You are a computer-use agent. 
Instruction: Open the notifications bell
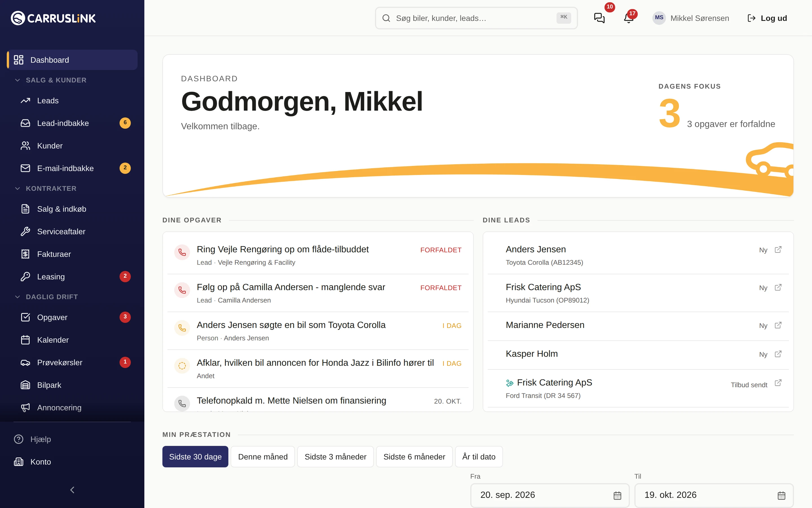[628, 18]
